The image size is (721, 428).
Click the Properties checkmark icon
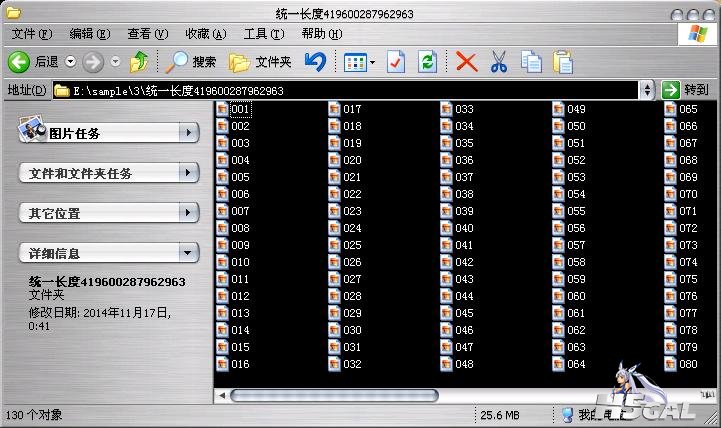pyautogui.click(x=395, y=62)
